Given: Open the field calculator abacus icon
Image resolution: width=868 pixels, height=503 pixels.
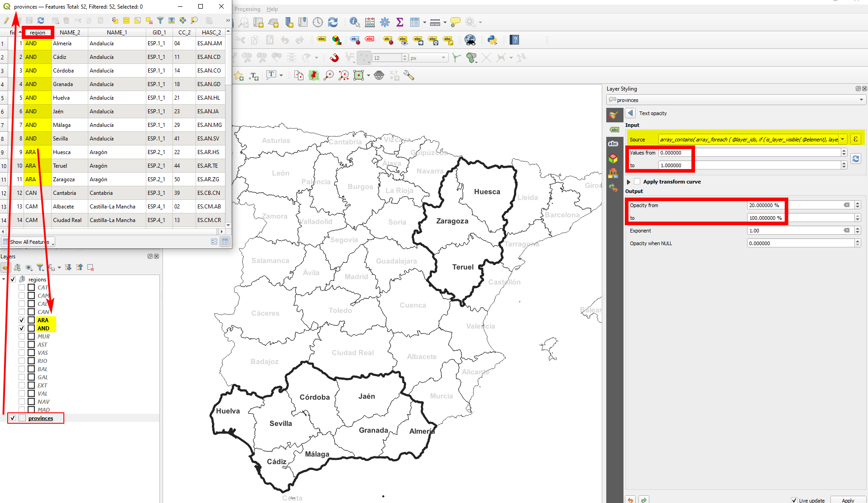Looking at the screenshot, I should (x=370, y=22).
